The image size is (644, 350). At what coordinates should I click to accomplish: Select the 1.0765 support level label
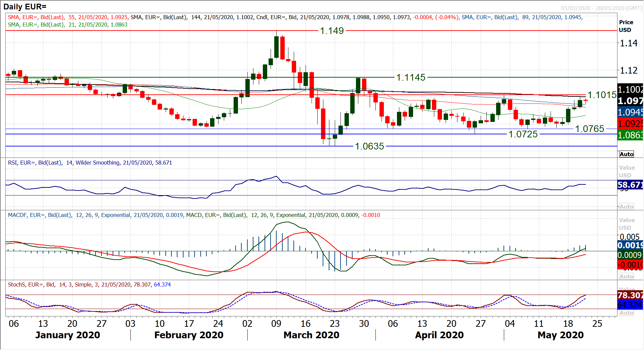(590, 129)
